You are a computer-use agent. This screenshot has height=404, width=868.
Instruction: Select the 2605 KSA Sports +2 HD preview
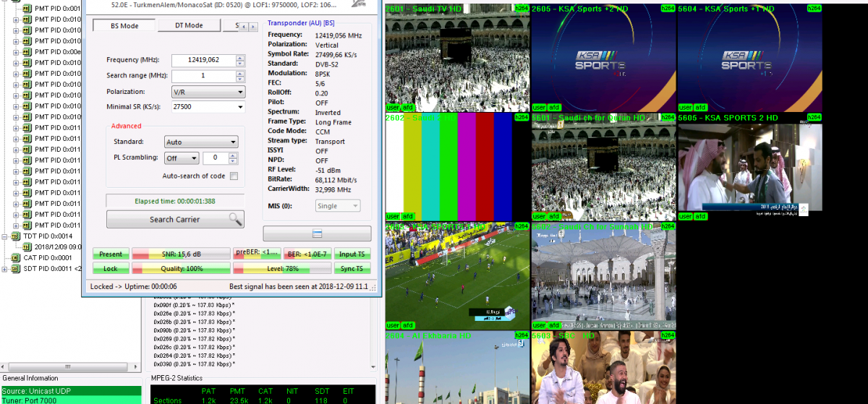[x=603, y=58]
